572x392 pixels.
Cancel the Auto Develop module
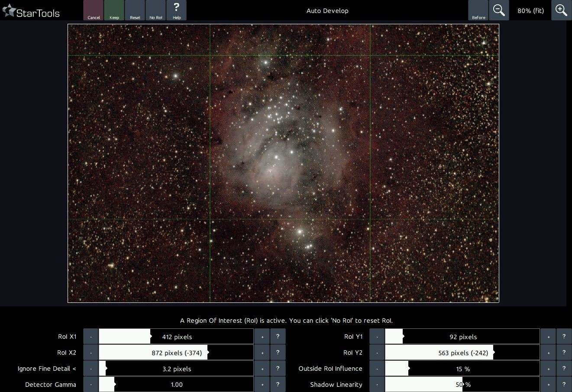94,10
